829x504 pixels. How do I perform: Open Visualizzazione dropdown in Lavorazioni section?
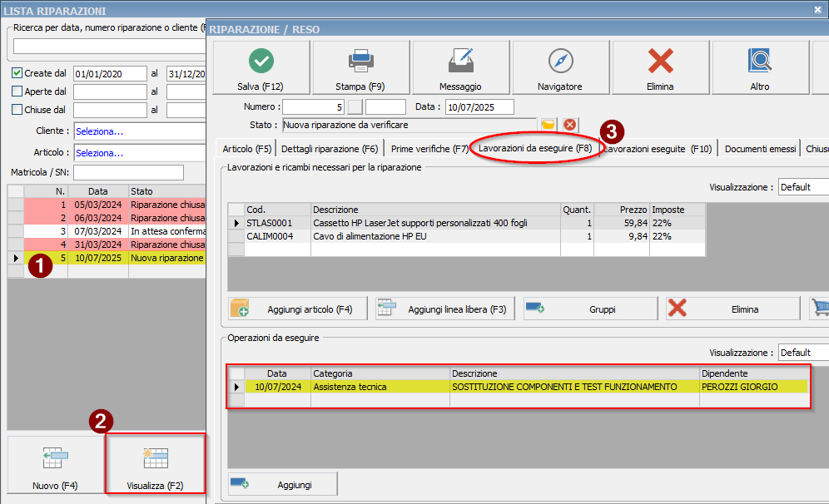pos(803,187)
